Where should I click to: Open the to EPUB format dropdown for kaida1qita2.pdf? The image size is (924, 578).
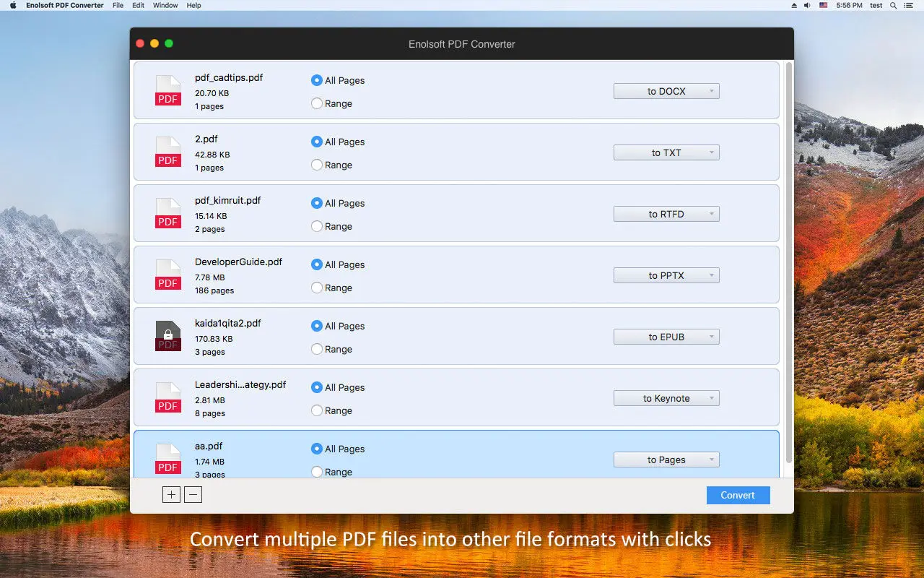tap(666, 336)
